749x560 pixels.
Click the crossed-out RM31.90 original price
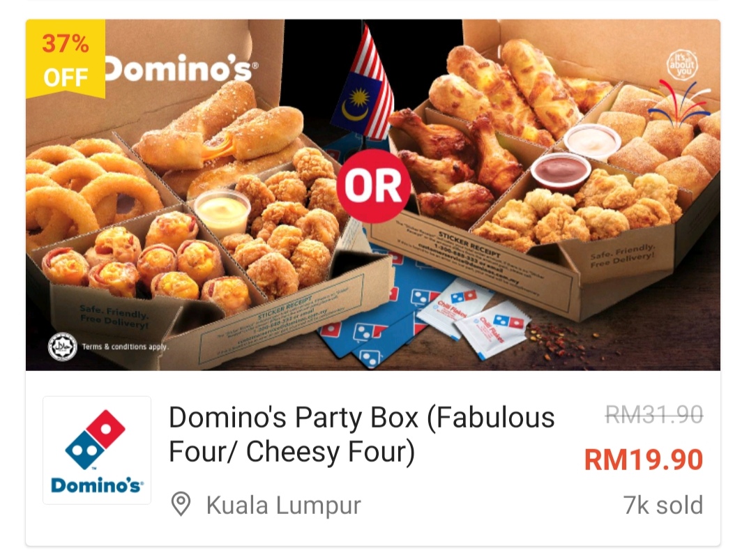click(x=654, y=414)
